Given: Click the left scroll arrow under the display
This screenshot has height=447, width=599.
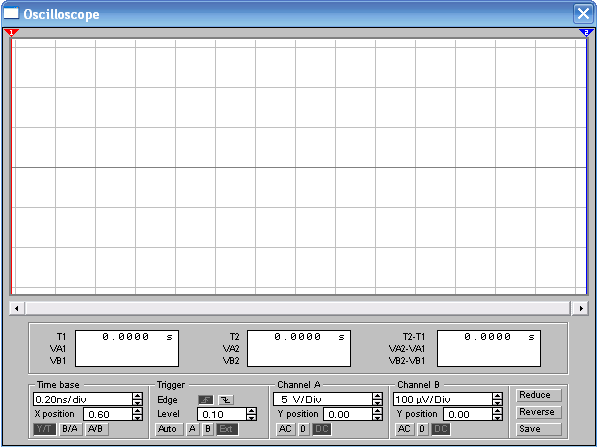Looking at the screenshot, I should (x=16, y=308).
